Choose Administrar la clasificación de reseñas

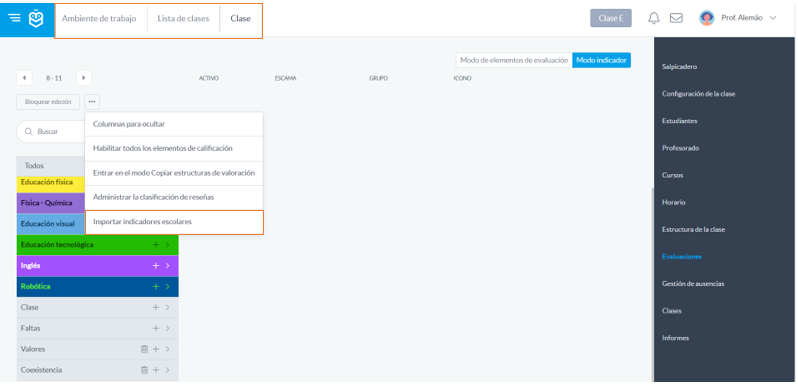(174, 198)
